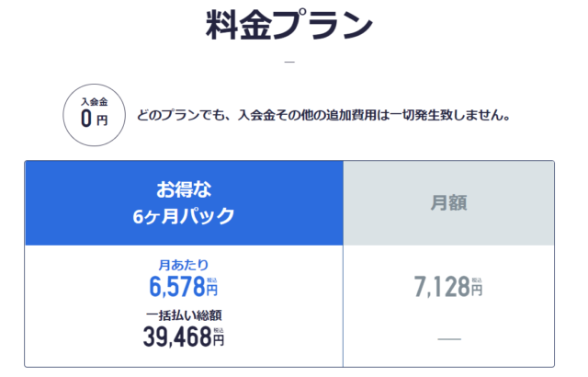Click the 39,468 lump-sum total figure
Screen dimensions: 588x377
click(177, 337)
